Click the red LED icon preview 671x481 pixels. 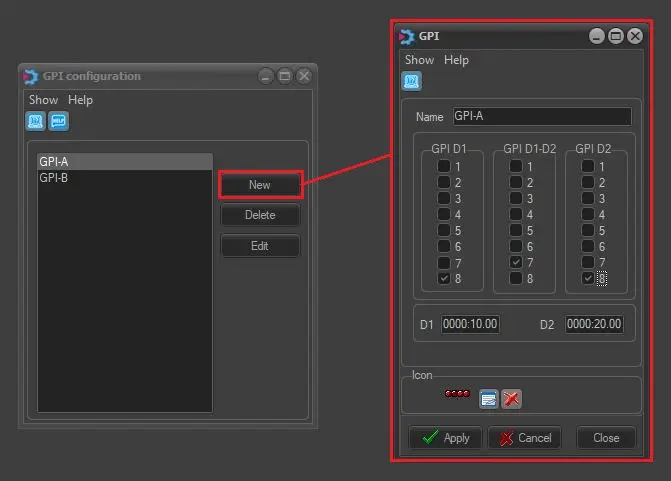click(458, 394)
